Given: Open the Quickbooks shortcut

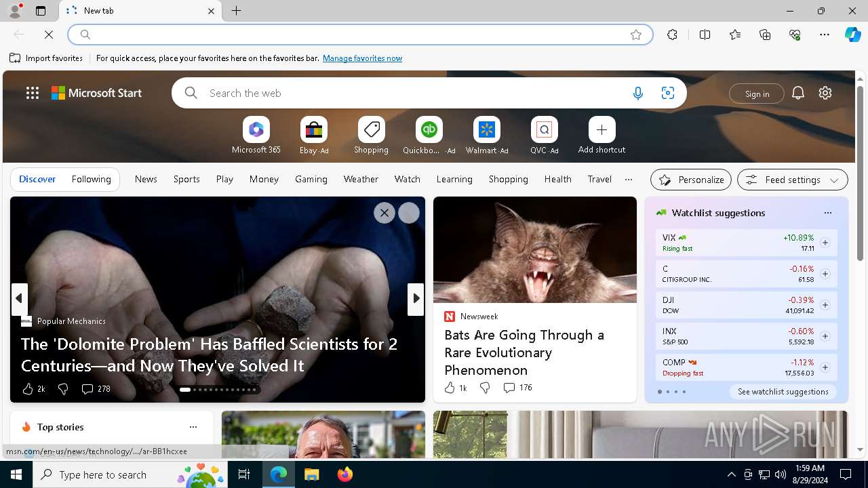Looking at the screenshot, I should click(429, 136).
